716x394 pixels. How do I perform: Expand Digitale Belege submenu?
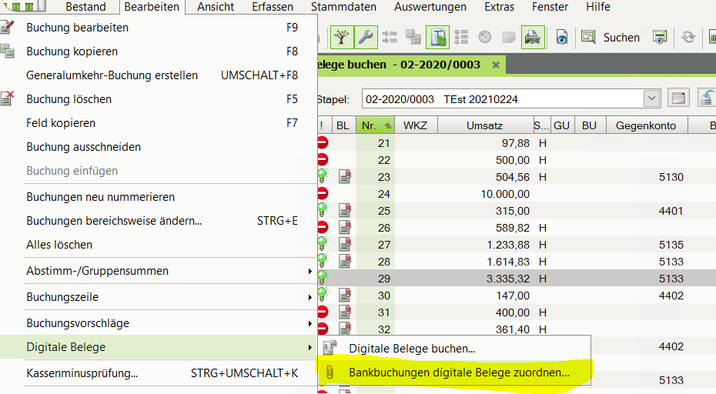pos(158,347)
